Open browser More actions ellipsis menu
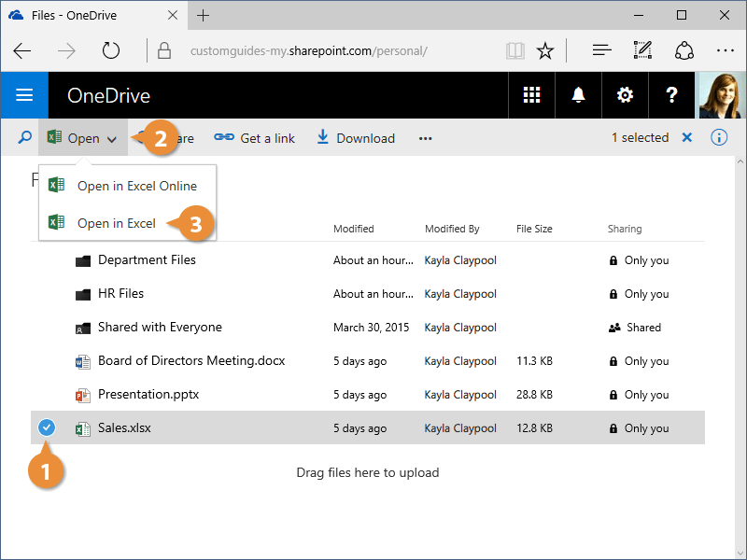747x560 pixels. (726, 50)
